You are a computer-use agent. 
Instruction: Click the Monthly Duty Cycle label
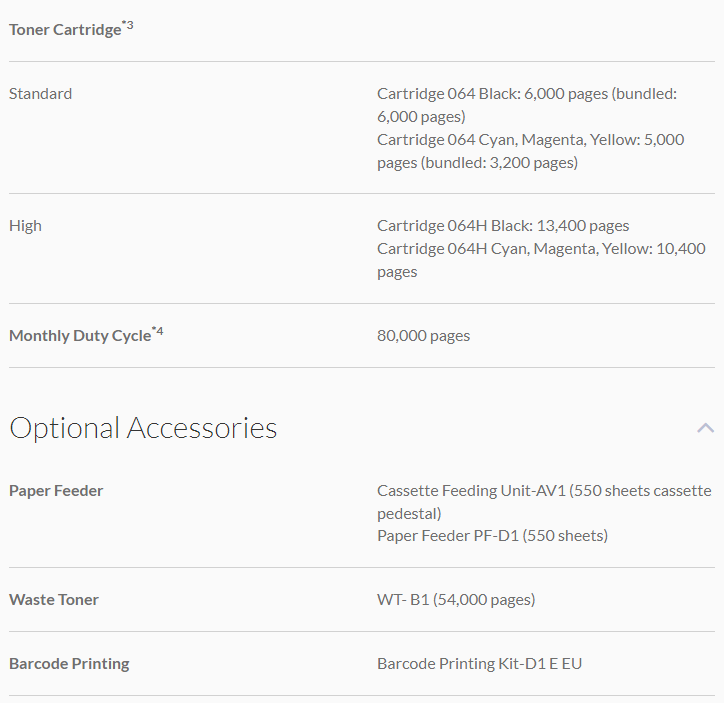79,336
